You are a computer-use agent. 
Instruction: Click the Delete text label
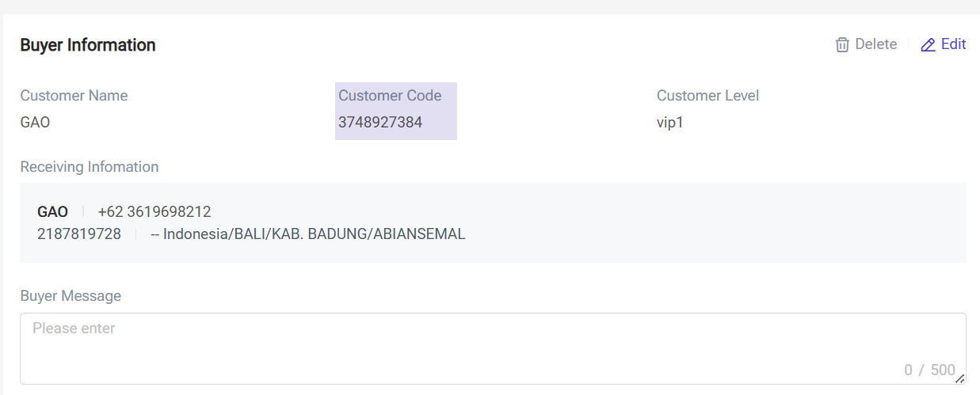876,44
